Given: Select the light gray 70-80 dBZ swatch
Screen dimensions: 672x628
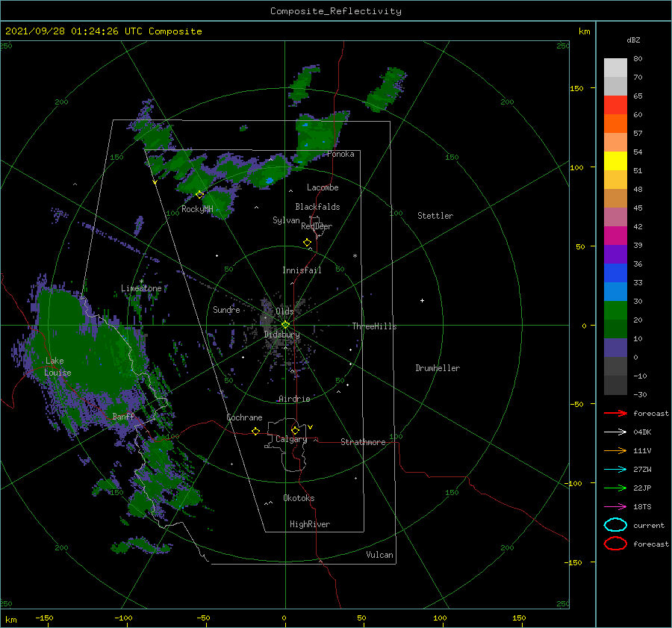Looking at the screenshot, I should [x=615, y=68].
